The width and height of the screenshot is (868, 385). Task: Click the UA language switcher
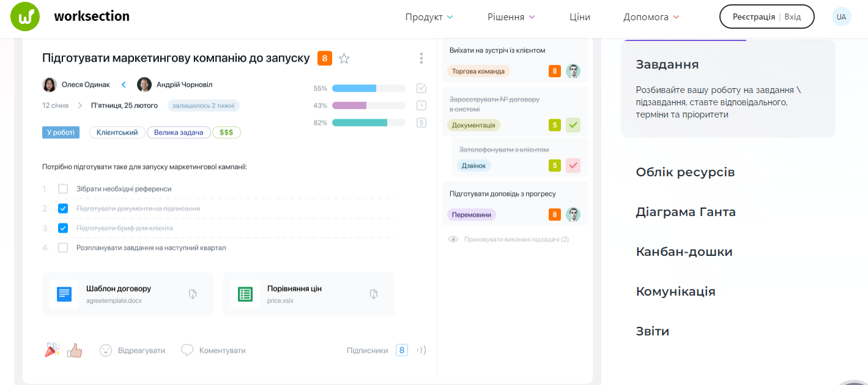(841, 17)
